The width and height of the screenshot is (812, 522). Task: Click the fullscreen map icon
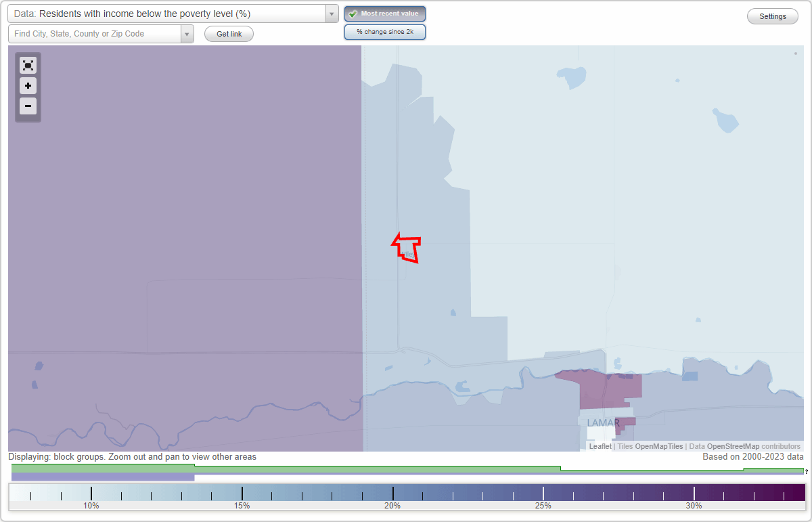(28, 65)
